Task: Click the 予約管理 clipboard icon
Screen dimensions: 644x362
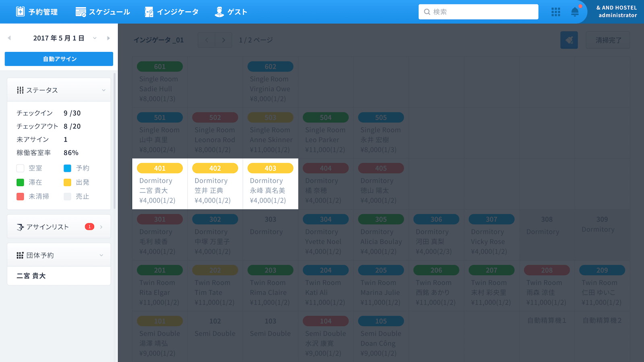Action: pos(20,12)
